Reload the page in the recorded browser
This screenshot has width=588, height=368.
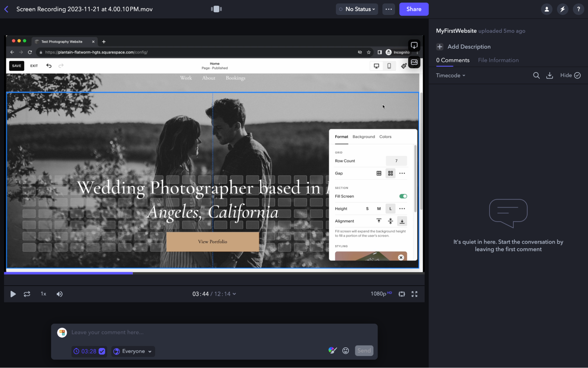pyautogui.click(x=30, y=52)
